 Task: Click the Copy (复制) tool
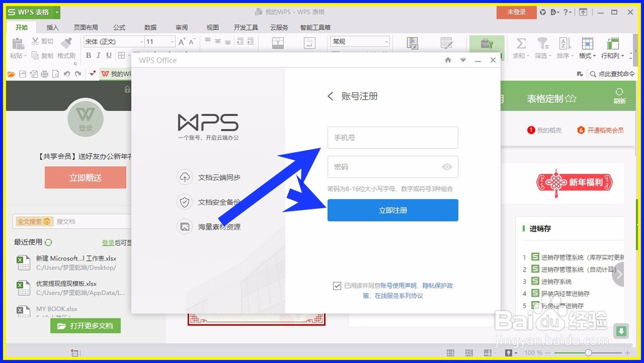43,55
